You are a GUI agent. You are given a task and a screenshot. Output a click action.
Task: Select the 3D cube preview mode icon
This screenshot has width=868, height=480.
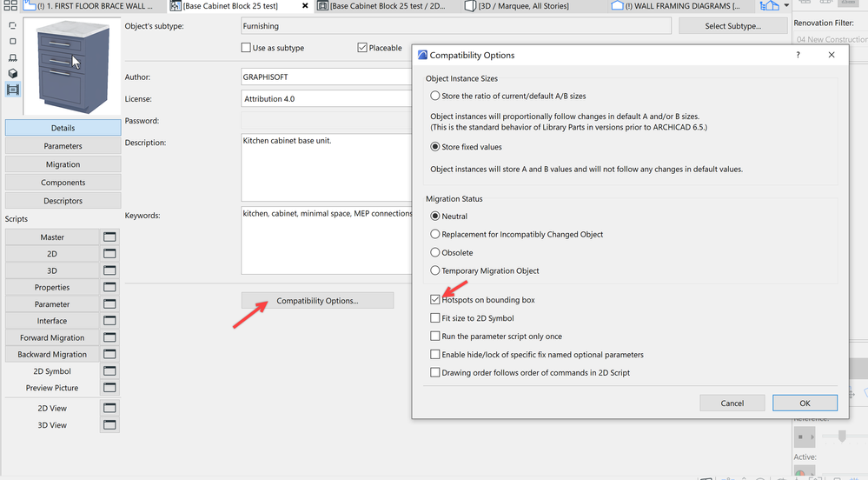[12, 73]
